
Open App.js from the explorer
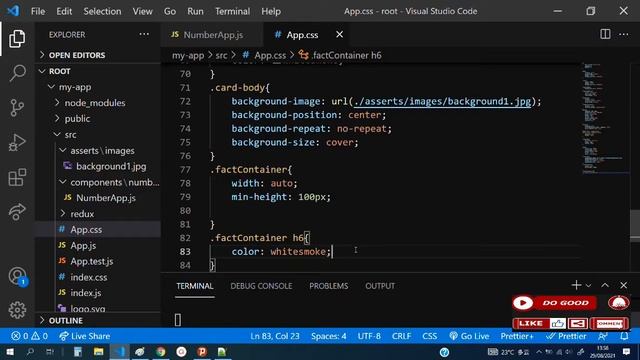[x=83, y=246]
